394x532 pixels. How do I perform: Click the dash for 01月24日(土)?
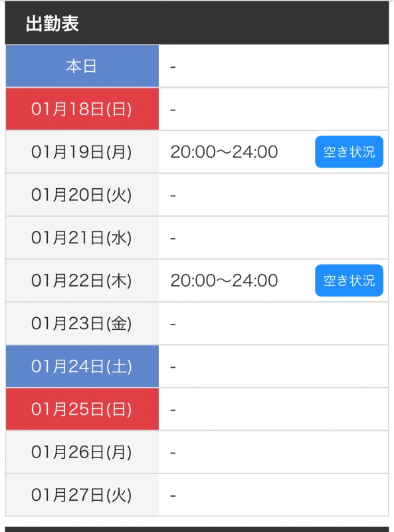173,366
